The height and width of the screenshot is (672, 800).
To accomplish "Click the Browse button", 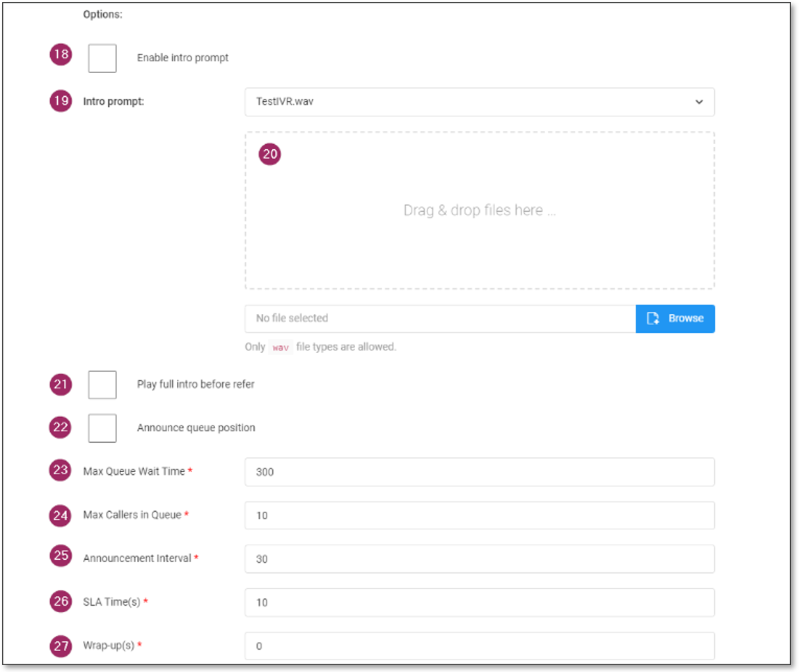I will click(675, 318).
